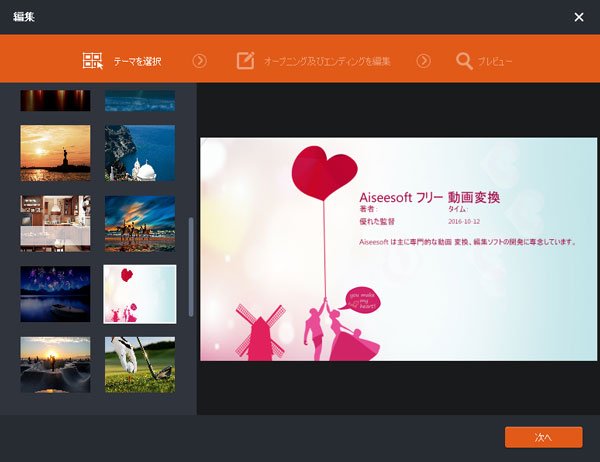Click first arrow circle after テーマを選択
The image size is (600, 462).
(x=199, y=61)
